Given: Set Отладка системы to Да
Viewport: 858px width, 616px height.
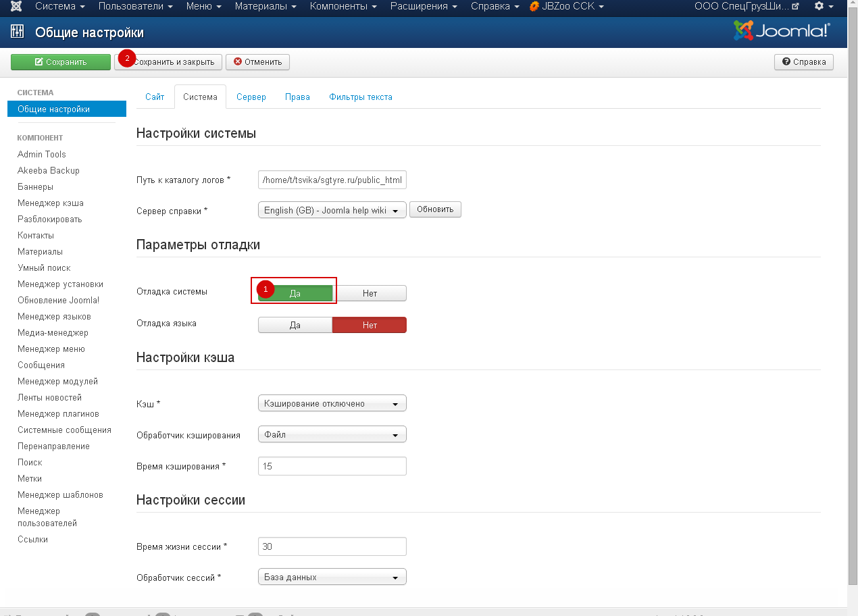Looking at the screenshot, I should (295, 293).
